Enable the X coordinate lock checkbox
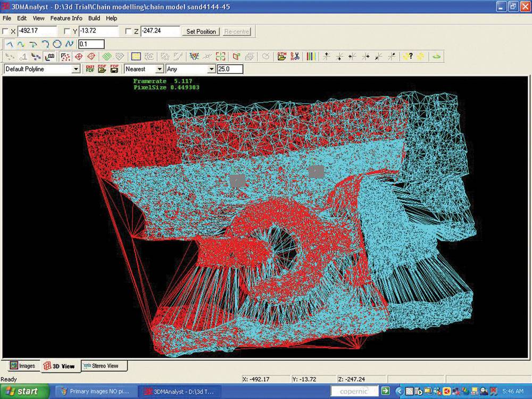Screen dimensions: 532x399 coord(5,31)
